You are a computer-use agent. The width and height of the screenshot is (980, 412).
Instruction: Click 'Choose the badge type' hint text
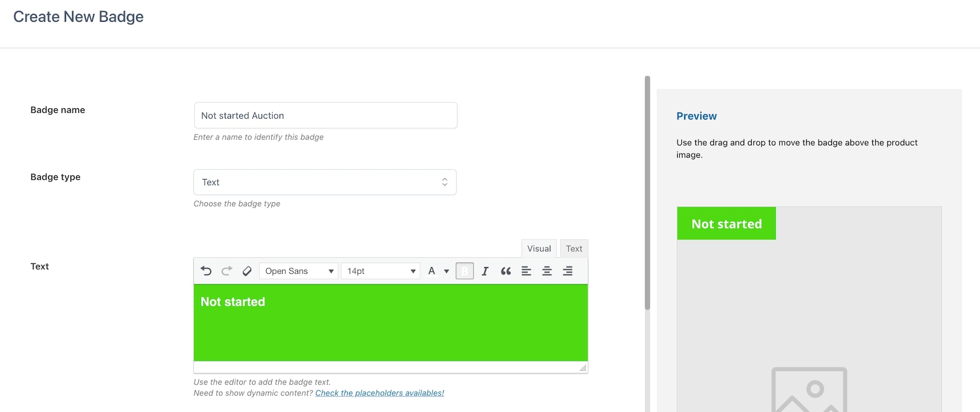(x=237, y=204)
